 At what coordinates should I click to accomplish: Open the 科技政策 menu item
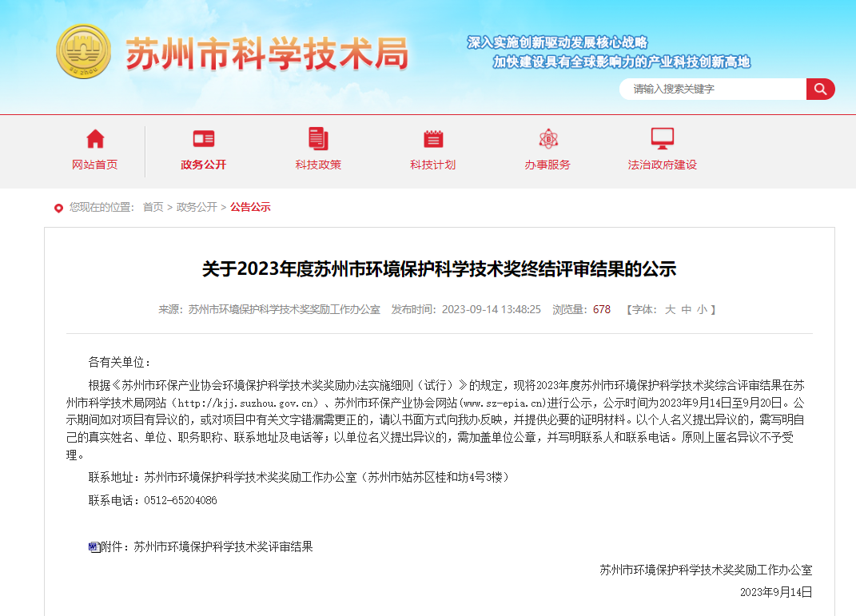click(318, 165)
